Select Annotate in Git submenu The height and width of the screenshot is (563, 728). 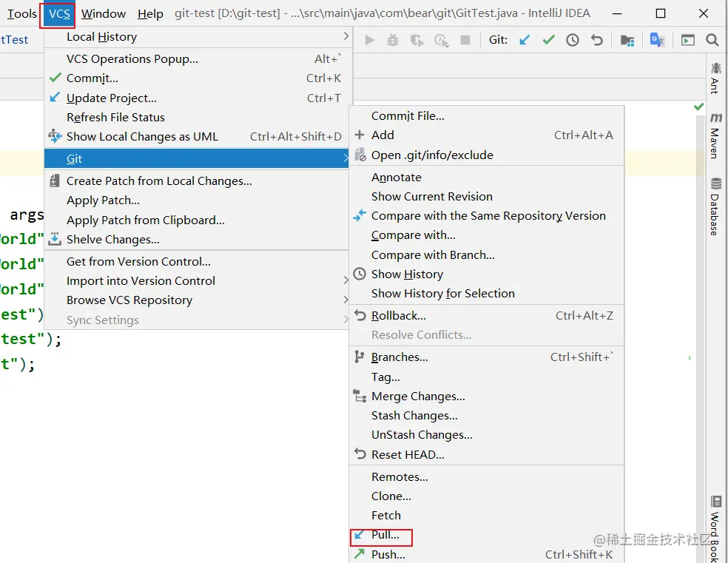[x=487, y=178]
